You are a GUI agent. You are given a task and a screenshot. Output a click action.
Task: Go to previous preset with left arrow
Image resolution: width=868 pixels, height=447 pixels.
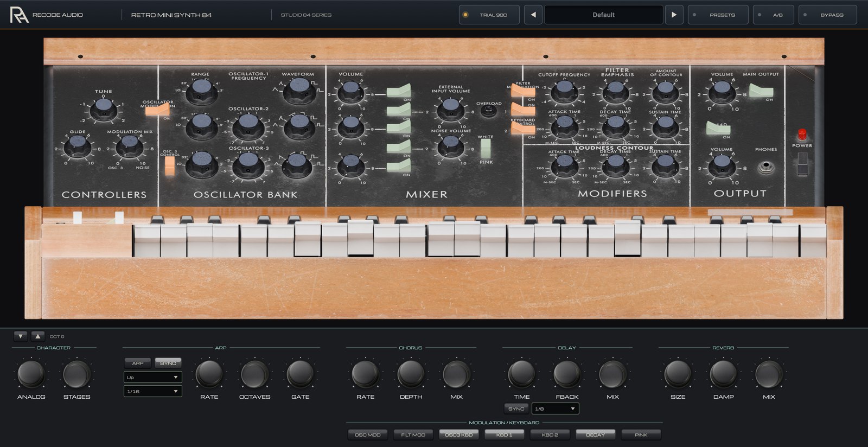[x=533, y=15]
